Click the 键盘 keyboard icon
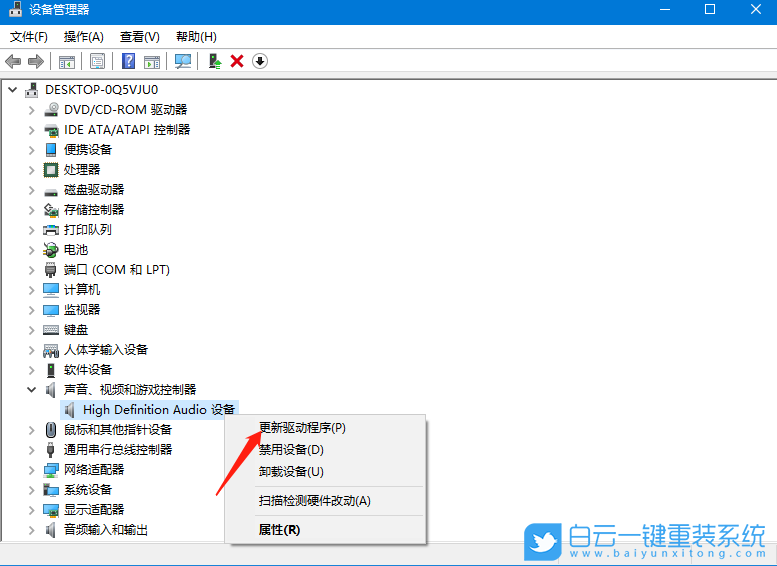The image size is (777, 566). 51,330
